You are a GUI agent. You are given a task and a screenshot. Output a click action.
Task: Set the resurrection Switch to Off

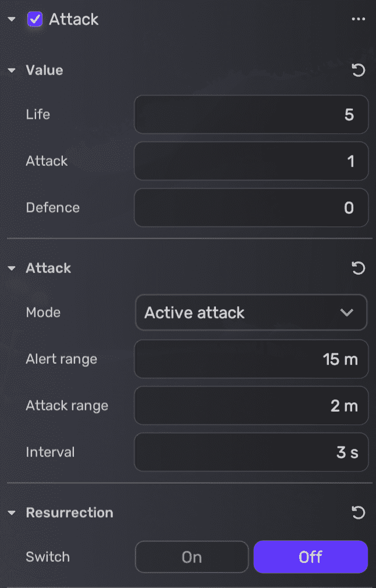click(x=310, y=557)
